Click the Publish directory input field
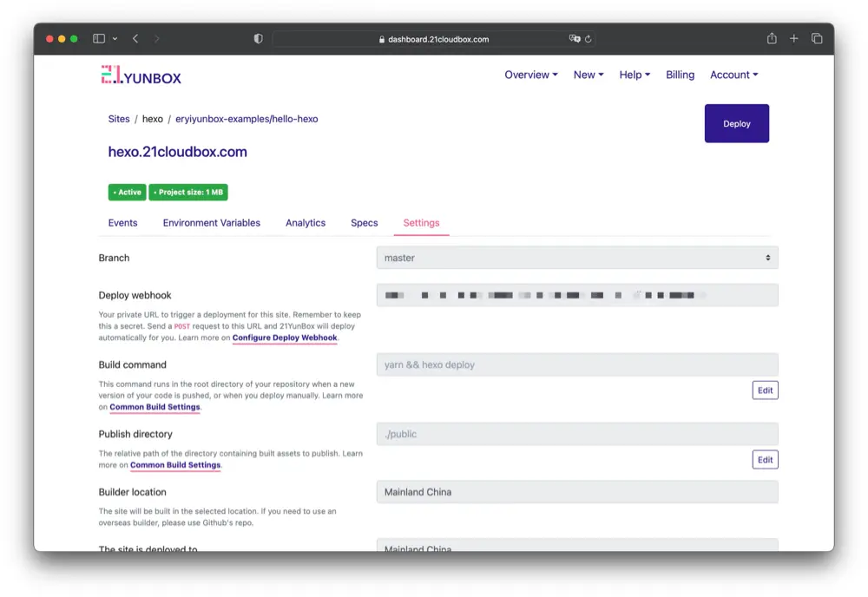Image resolution: width=868 pixels, height=597 pixels. pyautogui.click(x=576, y=434)
